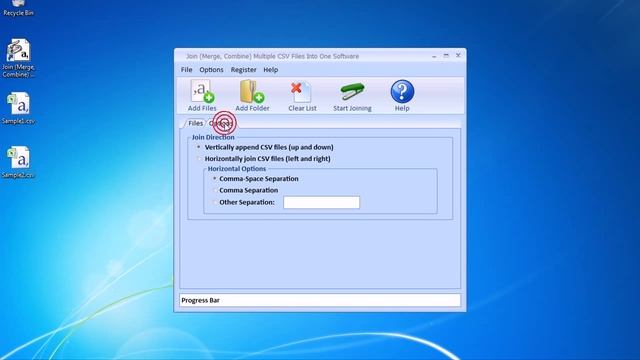Viewport: 640px width, 360px height.
Task: Open the Register menu
Action: tap(243, 70)
